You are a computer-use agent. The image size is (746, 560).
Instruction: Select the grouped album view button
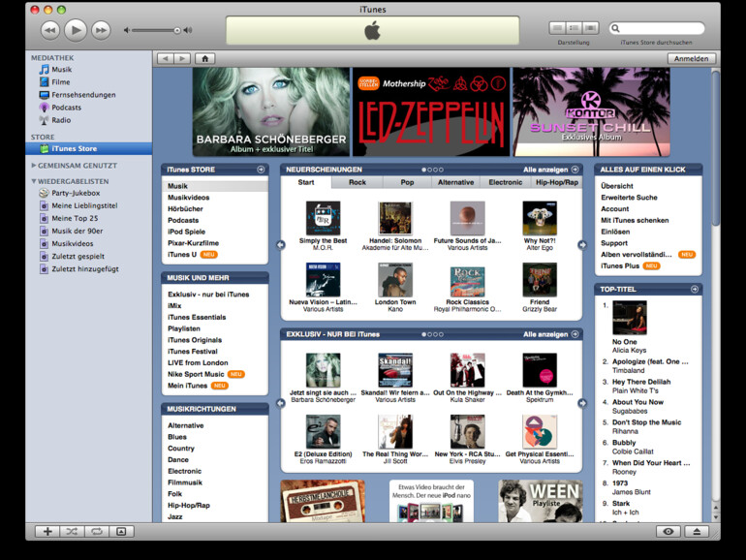coord(574,28)
